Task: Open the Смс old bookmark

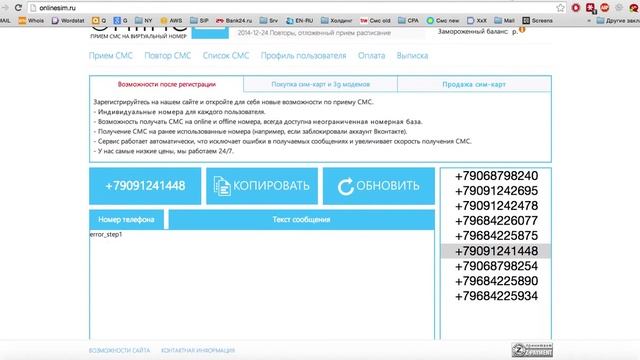Action: [x=375, y=20]
